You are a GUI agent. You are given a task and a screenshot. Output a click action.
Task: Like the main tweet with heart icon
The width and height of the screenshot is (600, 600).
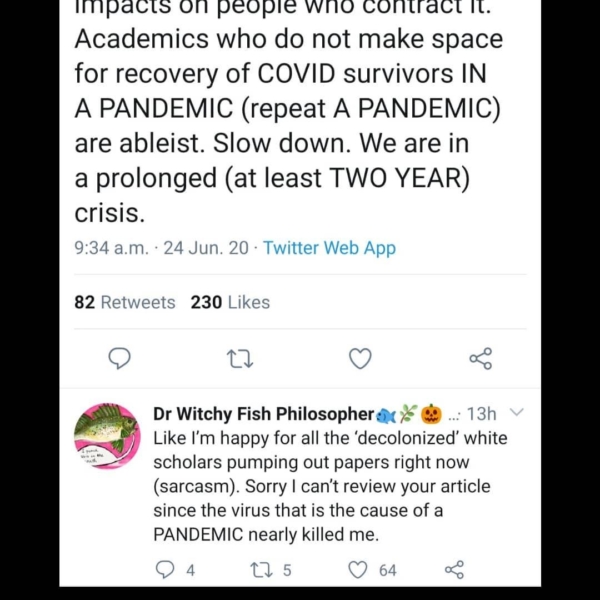coord(360,358)
